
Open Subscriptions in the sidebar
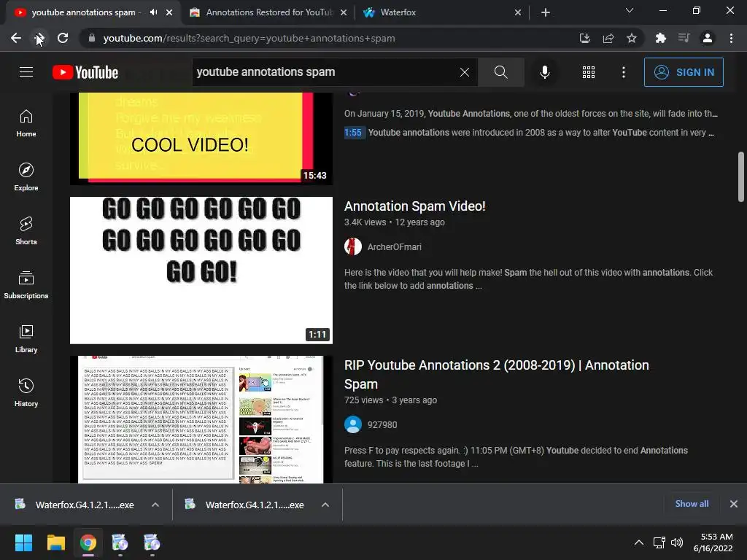(26, 285)
